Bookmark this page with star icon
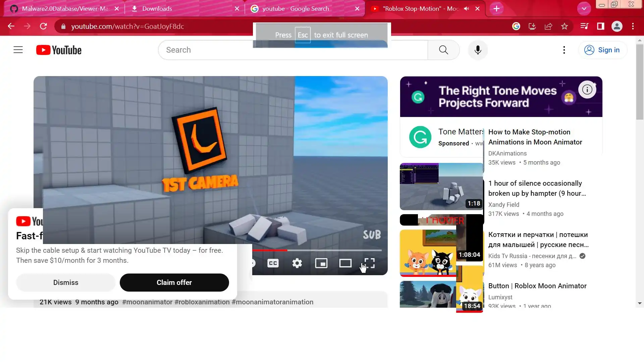 pyautogui.click(x=565, y=26)
